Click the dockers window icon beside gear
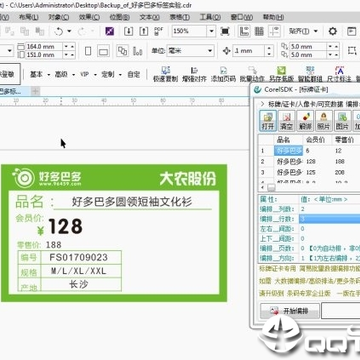The image size is (360, 360). pos(352,32)
